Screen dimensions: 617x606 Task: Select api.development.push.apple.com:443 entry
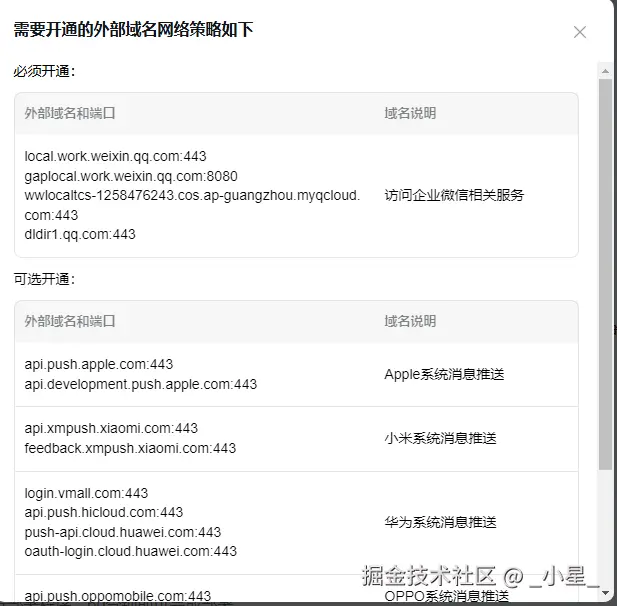[x=140, y=384]
